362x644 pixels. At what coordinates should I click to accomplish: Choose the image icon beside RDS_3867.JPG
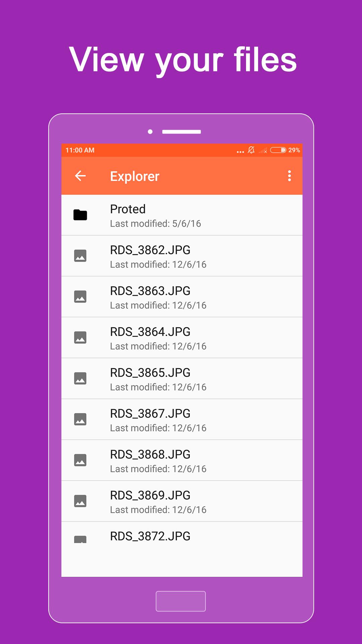click(x=80, y=419)
